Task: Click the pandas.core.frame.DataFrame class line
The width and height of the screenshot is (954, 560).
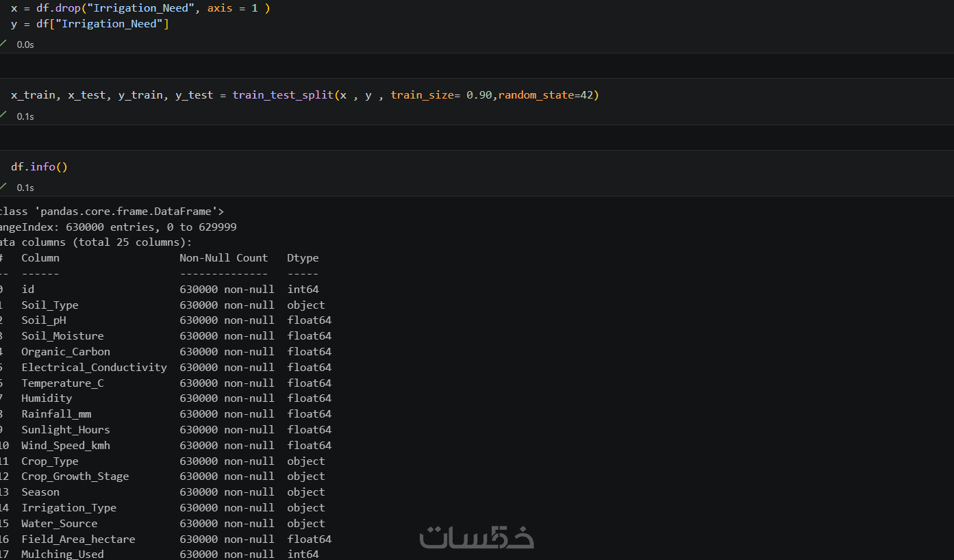Action: (112, 212)
